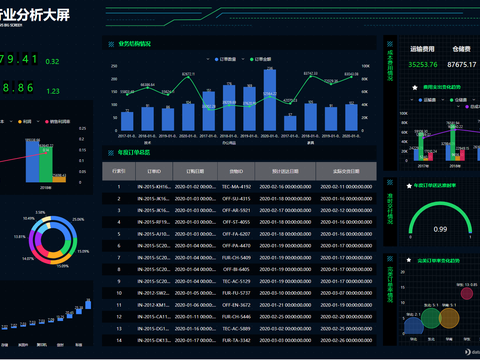The width and height of the screenshot is (480, 360).
Task: Open dropdown arrow before 订单数量 legend
Action: [208, 59]
